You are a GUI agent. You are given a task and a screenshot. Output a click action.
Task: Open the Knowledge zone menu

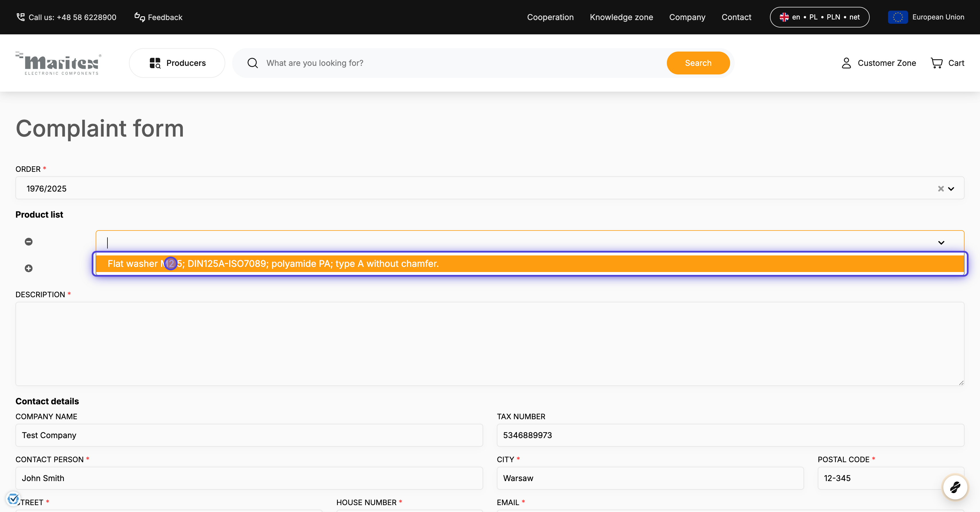pos(621,17)
